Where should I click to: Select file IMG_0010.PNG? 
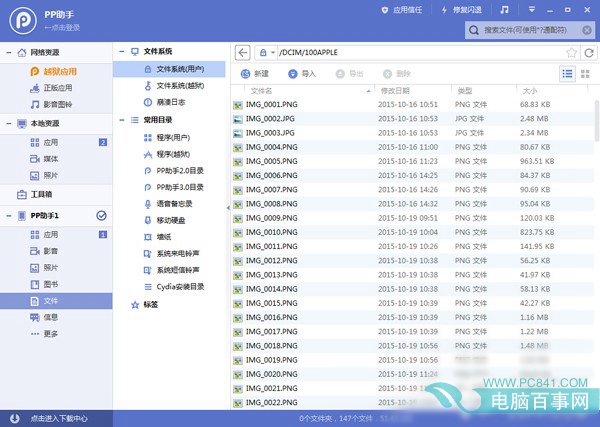413,233
